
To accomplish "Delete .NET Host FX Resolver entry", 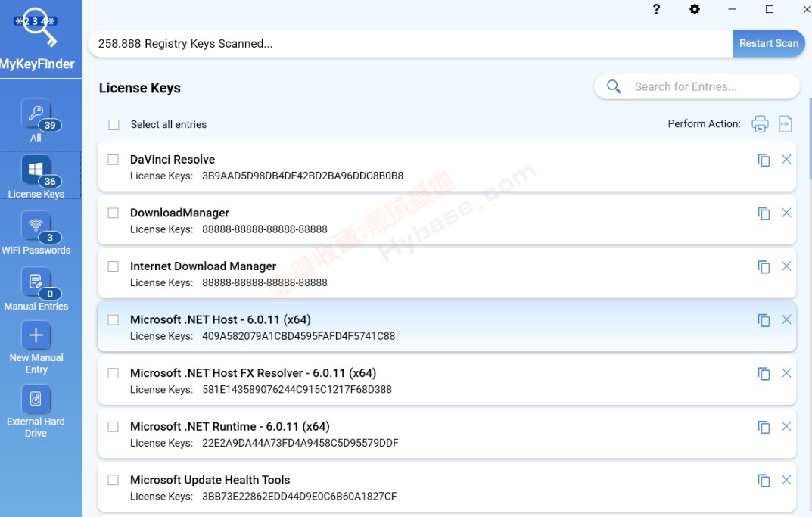I will [x=786, y=373].
